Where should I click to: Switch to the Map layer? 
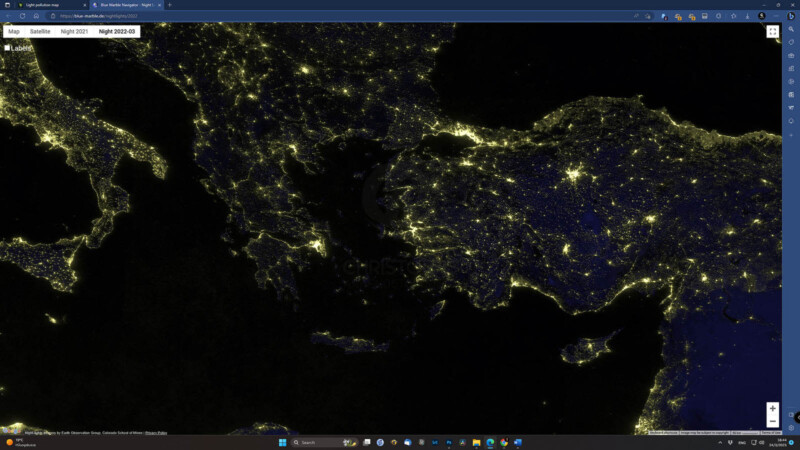14,32
